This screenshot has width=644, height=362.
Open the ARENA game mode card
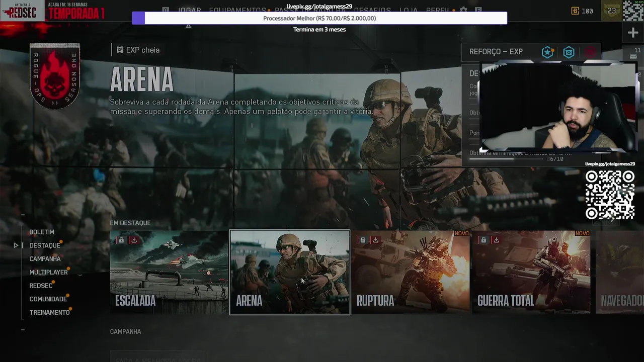(290, 272)
